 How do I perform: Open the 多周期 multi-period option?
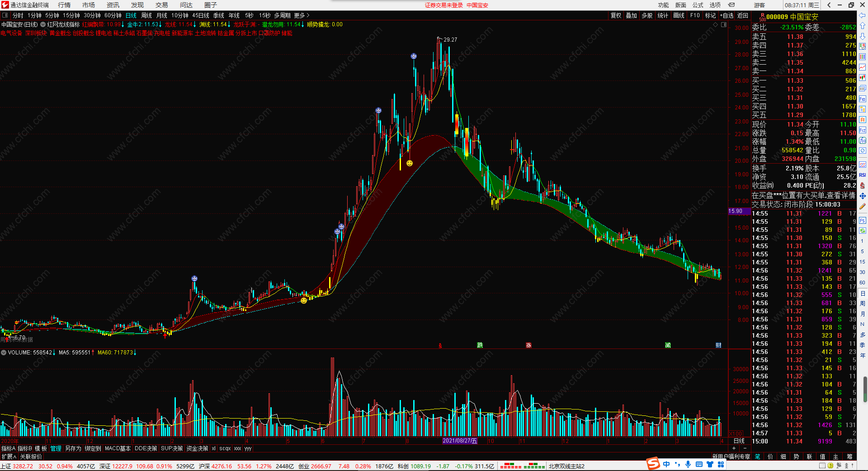click(282, 15)
